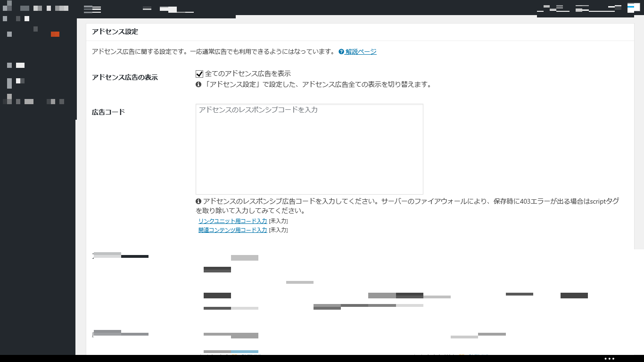Click the stacked-lines icon in top admin bar
The width and height of the screenshot is (644, 362).
[x=92, y=9]
